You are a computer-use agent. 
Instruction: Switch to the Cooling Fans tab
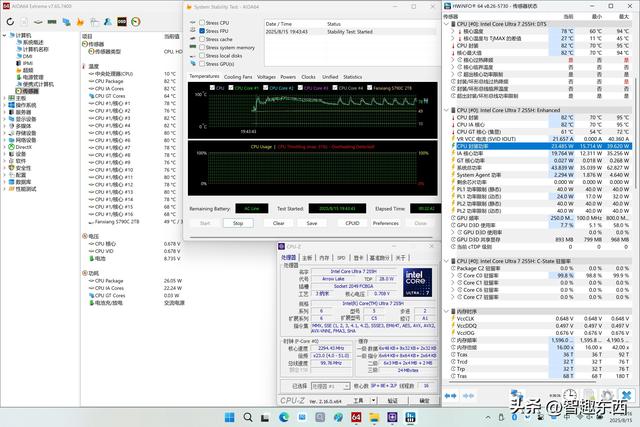click(x=238, y=77)
